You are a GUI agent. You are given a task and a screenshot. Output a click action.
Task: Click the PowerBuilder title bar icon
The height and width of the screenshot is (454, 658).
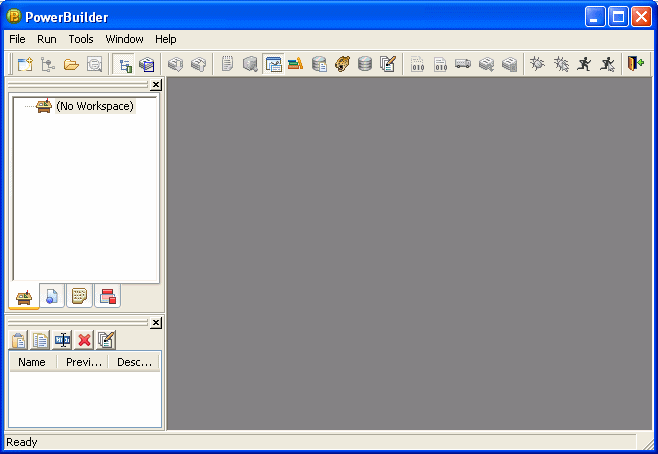[13, 17]
